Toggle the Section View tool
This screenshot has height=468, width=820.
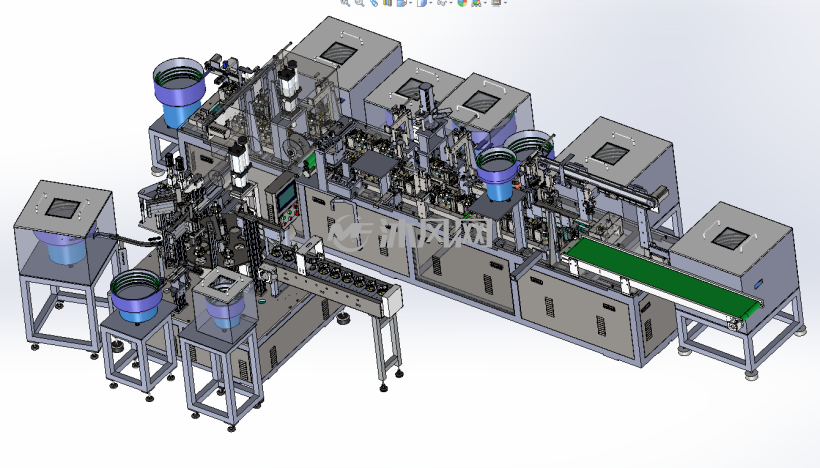pos(388,2)
